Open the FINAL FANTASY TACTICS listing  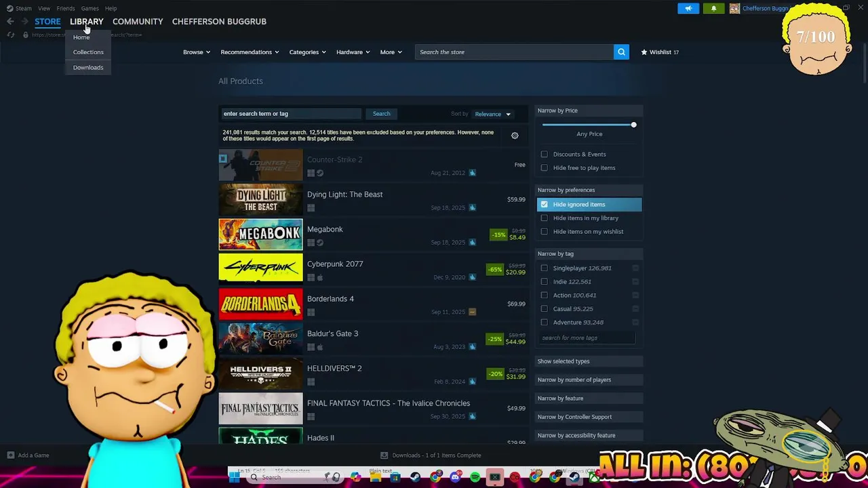coord(373,408)
